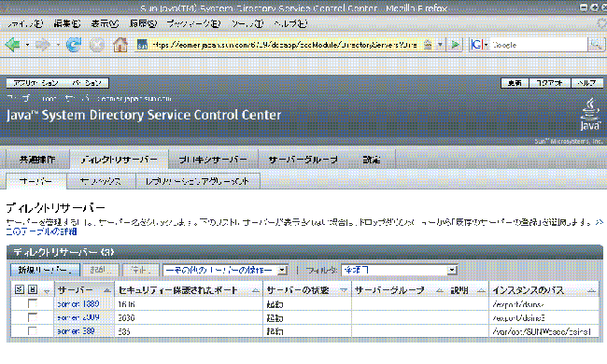Go back with the green Back arrow
Image resolution: width=607 pixels, height=364 pixels.
pyautogui.click(x=13, y=45)
